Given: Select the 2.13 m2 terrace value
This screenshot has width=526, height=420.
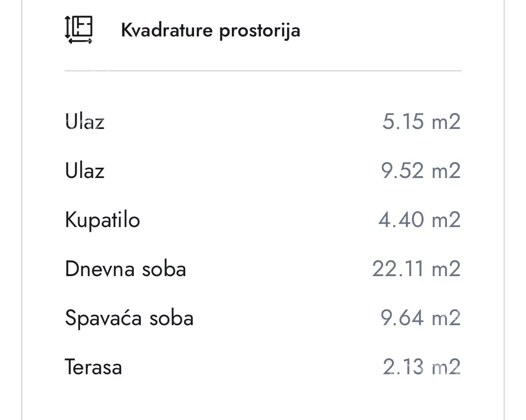Looking at the screenshot, I should [x=422, y=367].
